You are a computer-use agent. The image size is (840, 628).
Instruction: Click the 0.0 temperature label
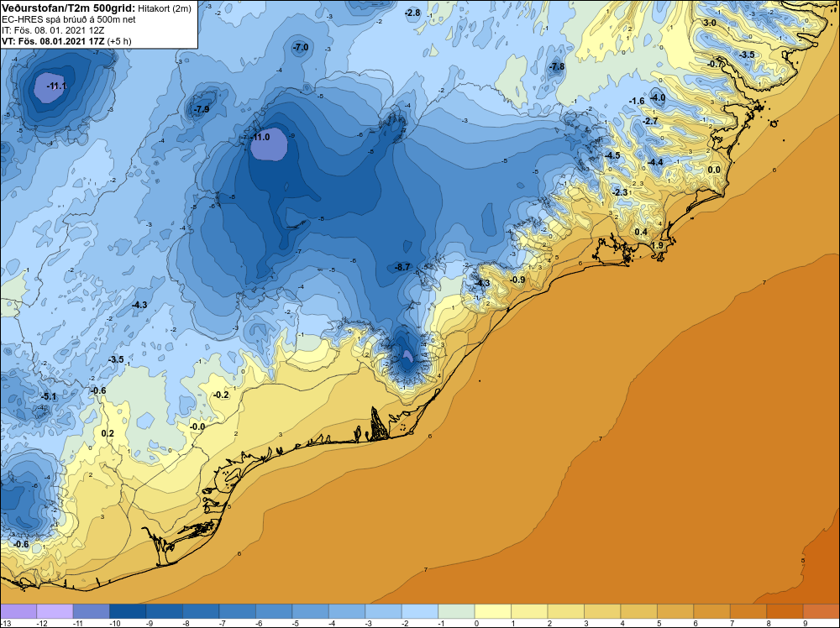point(714,170)
